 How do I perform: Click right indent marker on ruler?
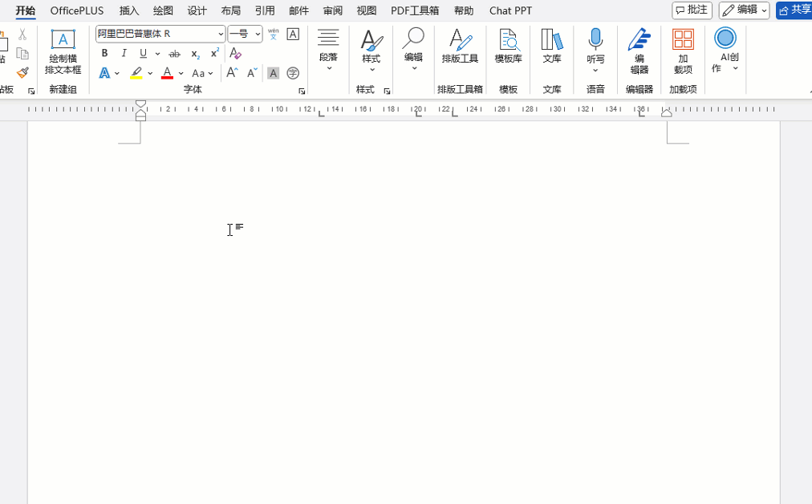[x=667, y=112]
